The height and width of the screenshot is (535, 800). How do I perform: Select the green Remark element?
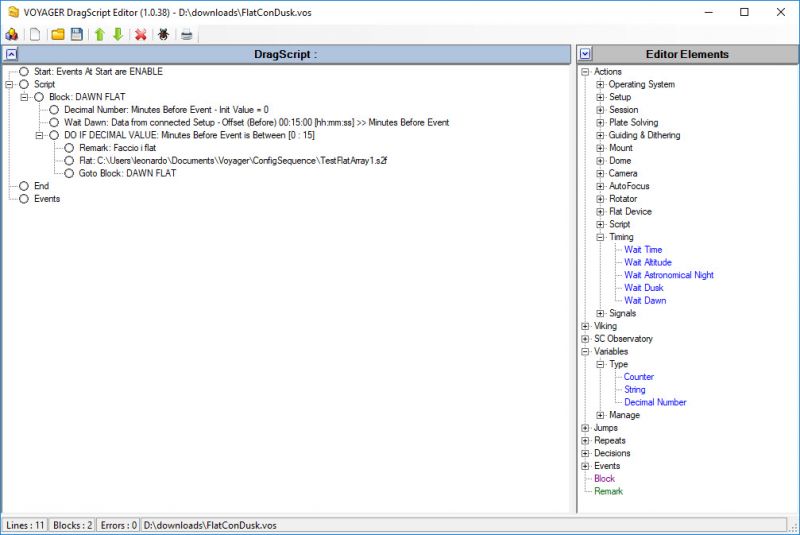tap(608, 491)
